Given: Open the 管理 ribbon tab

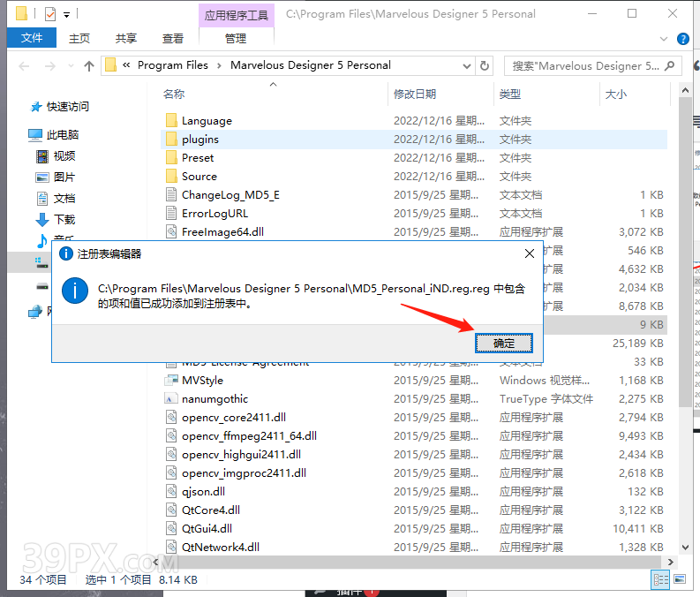Looking at the screenshot, I should click(236, 38).
